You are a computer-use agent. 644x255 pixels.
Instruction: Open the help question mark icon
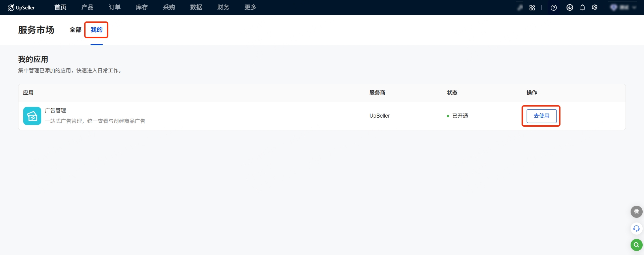coord(554,7)
